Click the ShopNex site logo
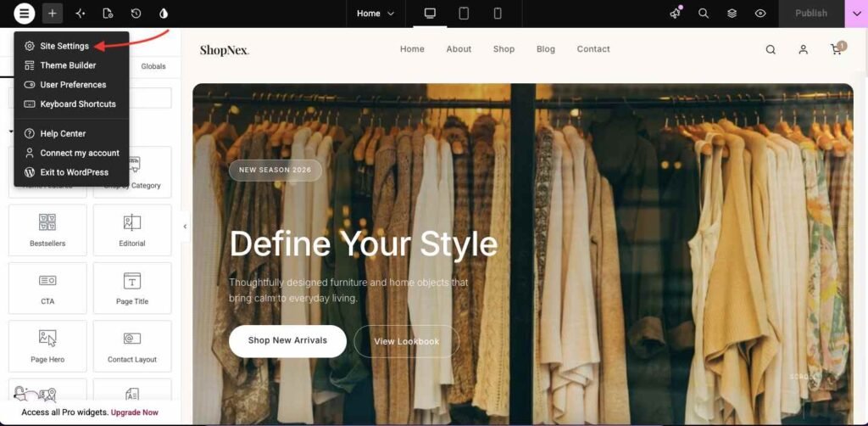Image resolution: width=868 pixels, height=426 pixels. (224, 50)
